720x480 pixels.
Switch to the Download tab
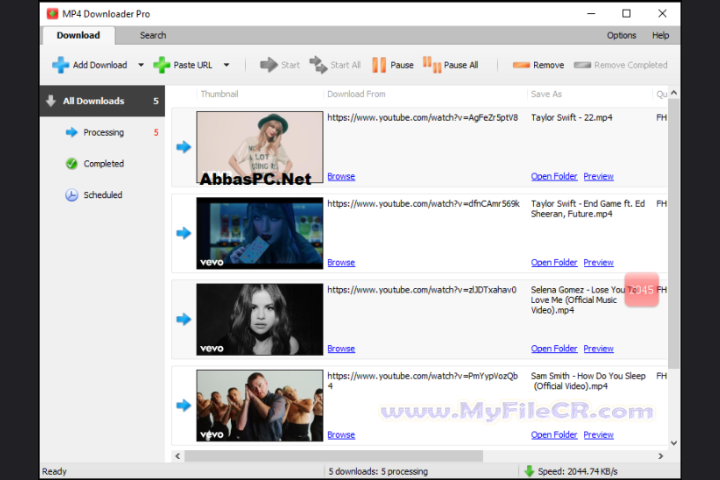coord(78,35)
